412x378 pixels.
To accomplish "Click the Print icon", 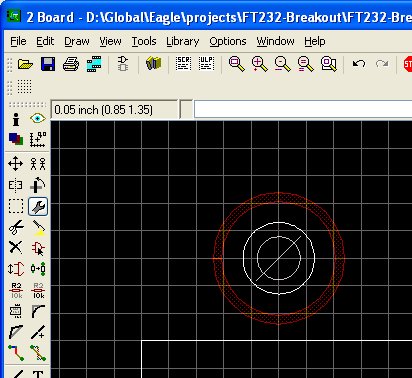I will [x=71, y=64].
